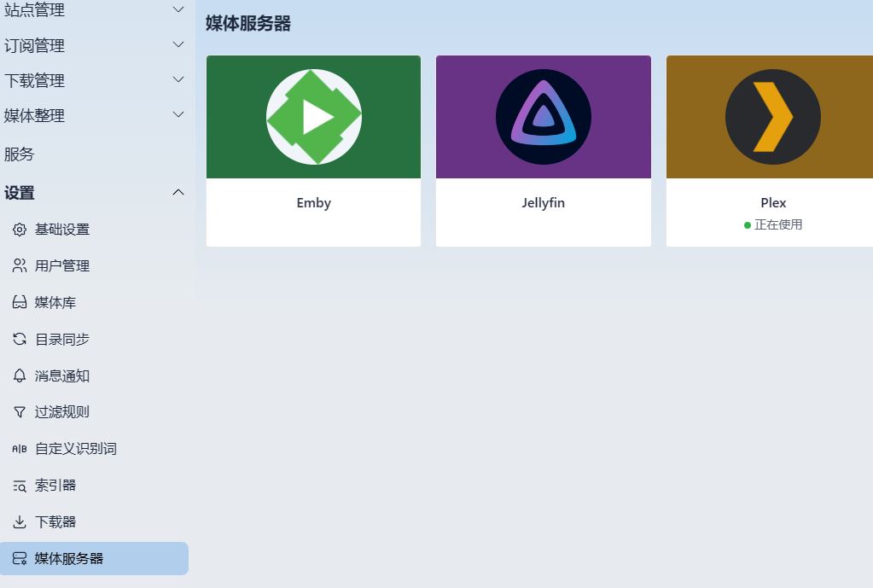Screen dimensions: 873x588
Task: Click the server icon beside 媒体服务器
Action: point(20,558)
